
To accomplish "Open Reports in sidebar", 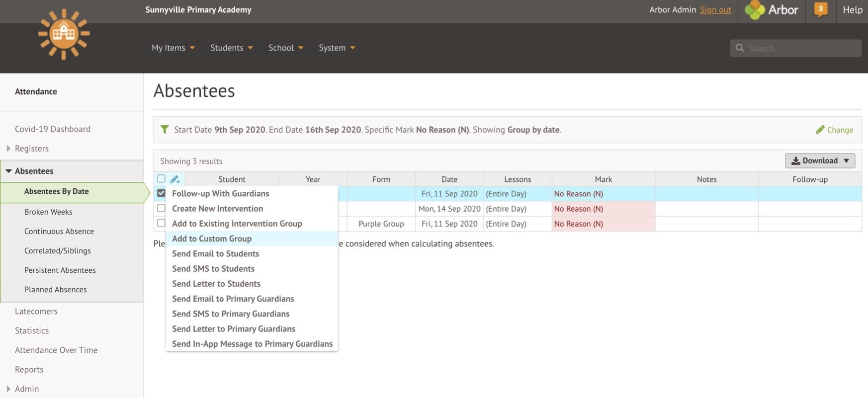I will tap(29, 369).
